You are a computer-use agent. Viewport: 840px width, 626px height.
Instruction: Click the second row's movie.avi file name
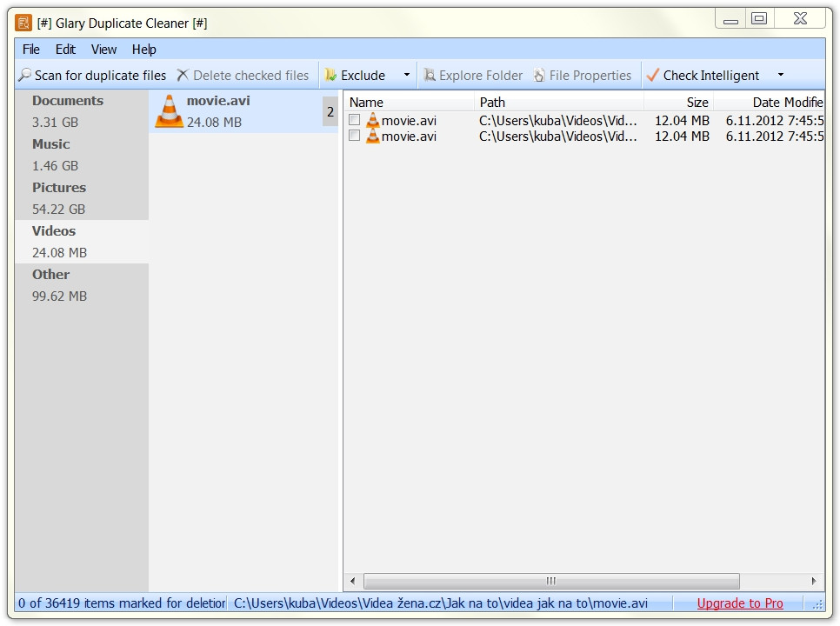409,137
